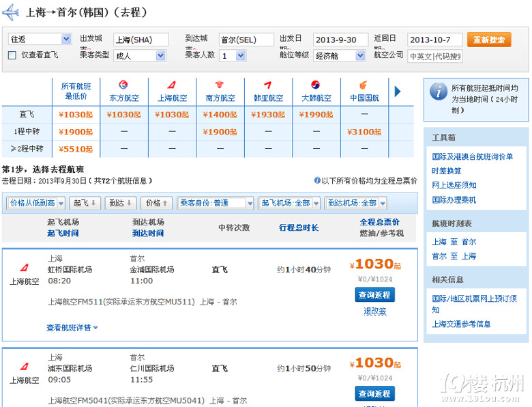The height and width of the screenshot is (407, 532).
Task: Show more airlines with the right arrow
Action: click(398, 92)
